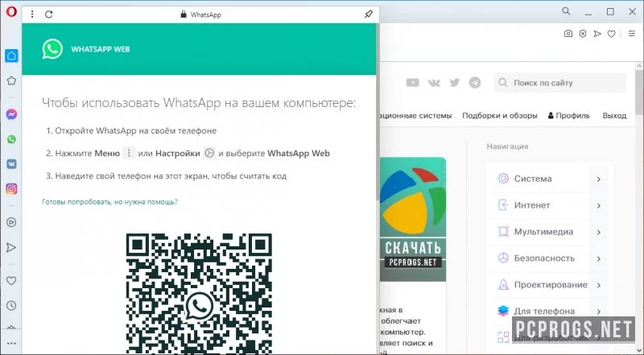Click the 'Навигация' heading
This screenshot has width=644, height=355.
tap(507, 147)
